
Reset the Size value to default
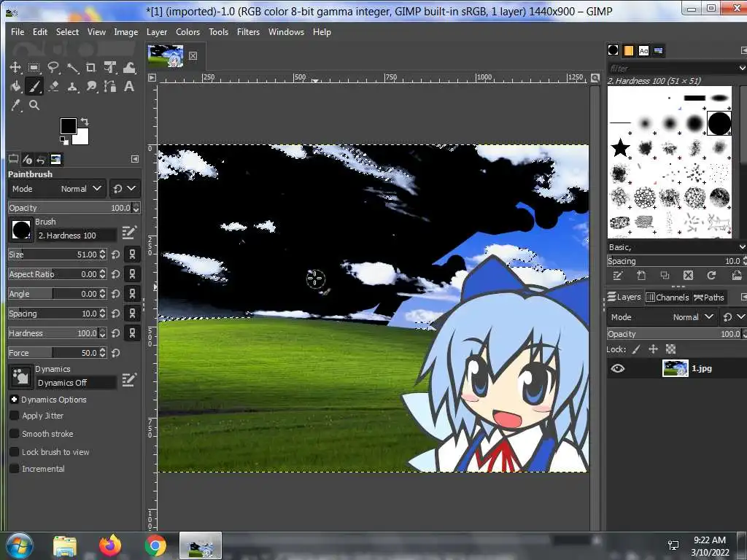[x=115, y=254]
